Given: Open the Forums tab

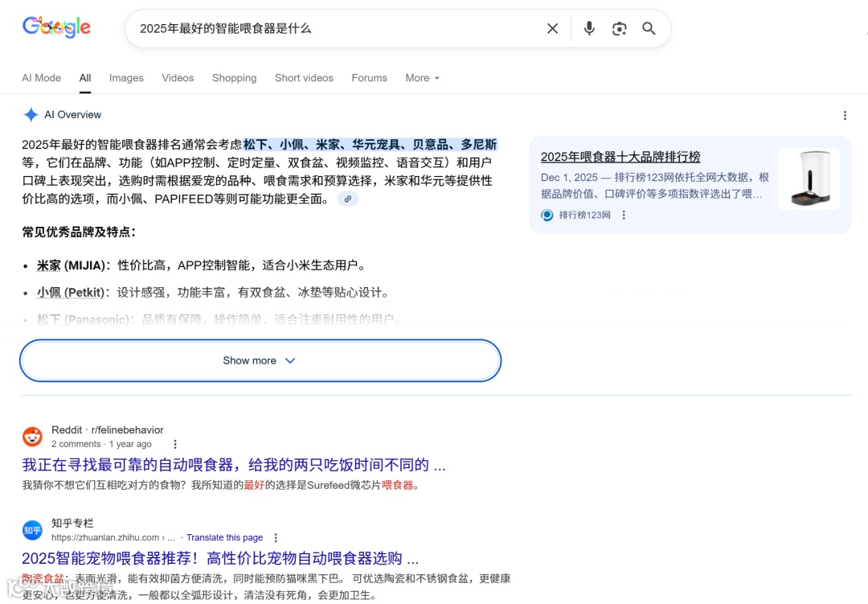Looking at the screenshot, I should pyautogui.click(x=369, y=78).
